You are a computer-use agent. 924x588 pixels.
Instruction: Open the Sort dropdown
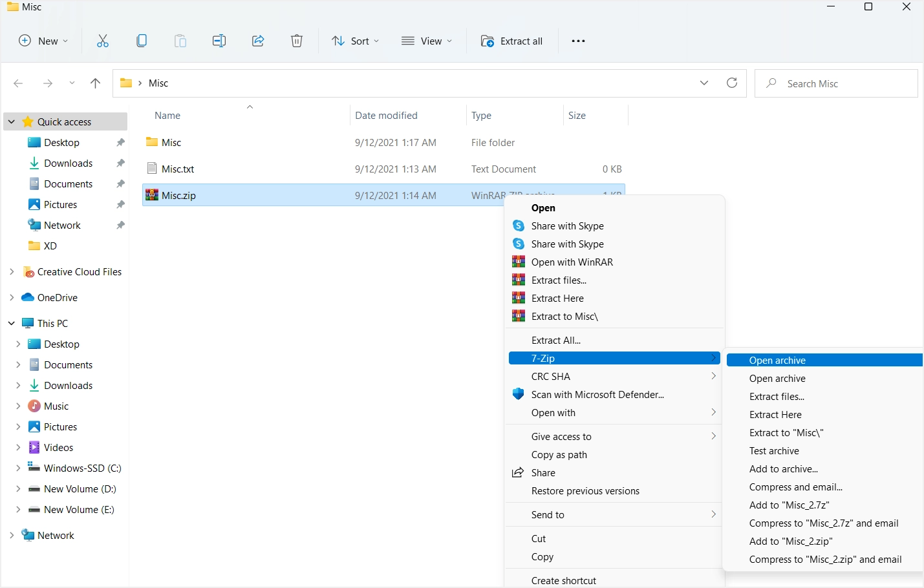coord(356,41)
